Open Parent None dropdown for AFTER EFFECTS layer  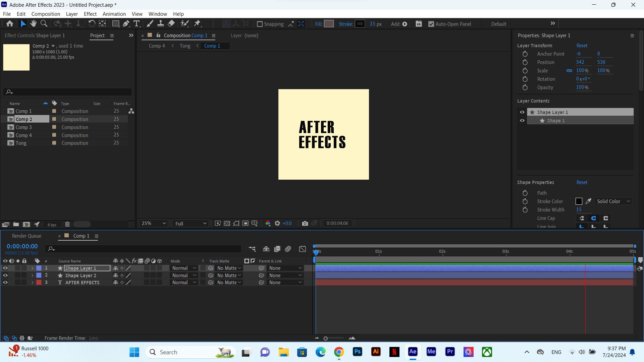pos(285,283)
